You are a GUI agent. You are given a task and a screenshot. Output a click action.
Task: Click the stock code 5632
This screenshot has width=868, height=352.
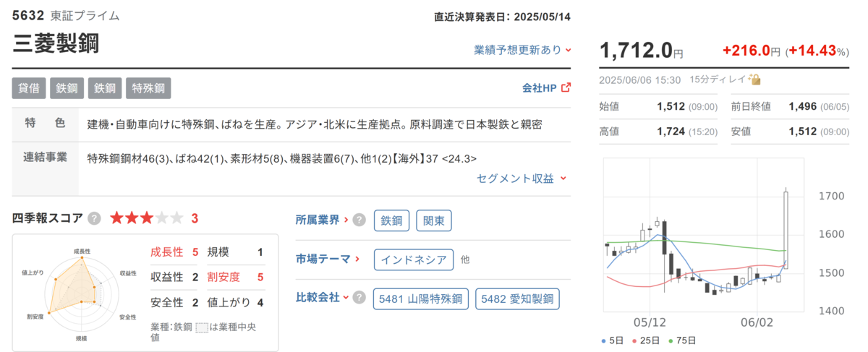click(x=28, y=16)
